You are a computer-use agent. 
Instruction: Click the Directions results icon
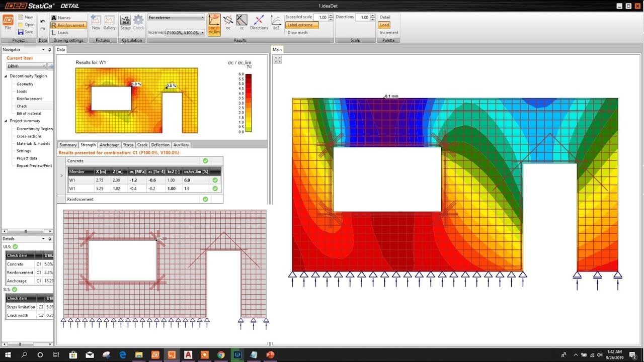[x=259, y=22]
